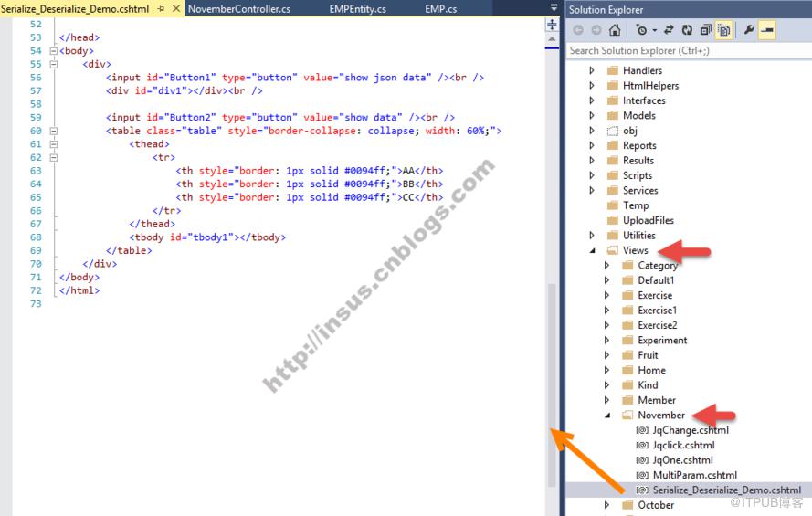The height and width of the screenshot is (516, 812).
Task: Open the Pending Changes Filter dropdown arrow
Action: 655,30
